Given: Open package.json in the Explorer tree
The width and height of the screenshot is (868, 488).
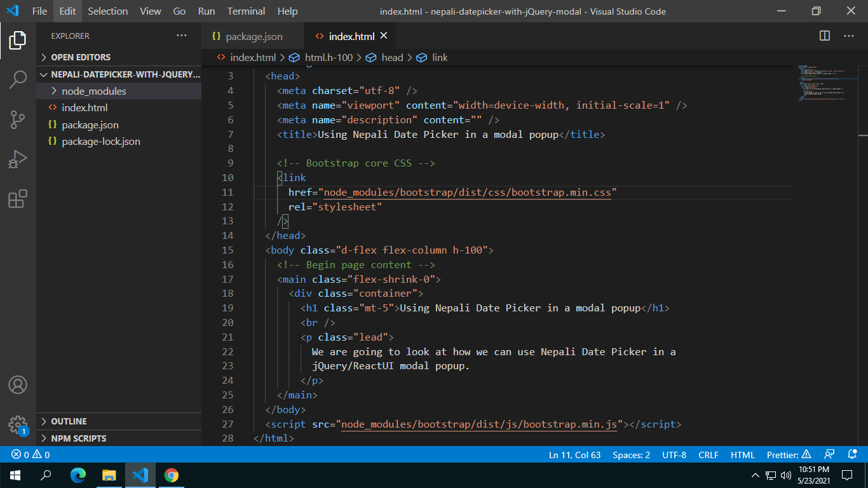Looking at the screenshot, I should pos(119,125).
